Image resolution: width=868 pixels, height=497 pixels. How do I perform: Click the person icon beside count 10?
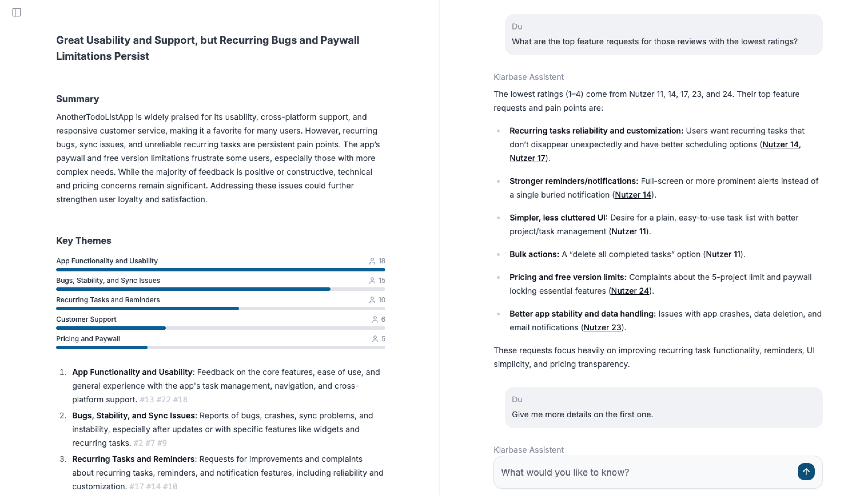pos(372,300)
